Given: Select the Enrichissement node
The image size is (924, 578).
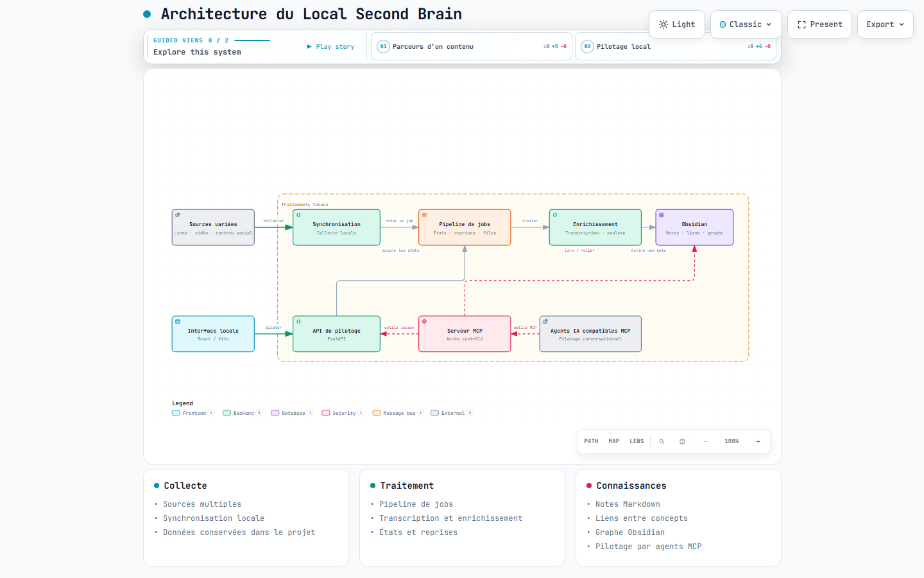Looking at the screenshot, I should click(595, 227).
